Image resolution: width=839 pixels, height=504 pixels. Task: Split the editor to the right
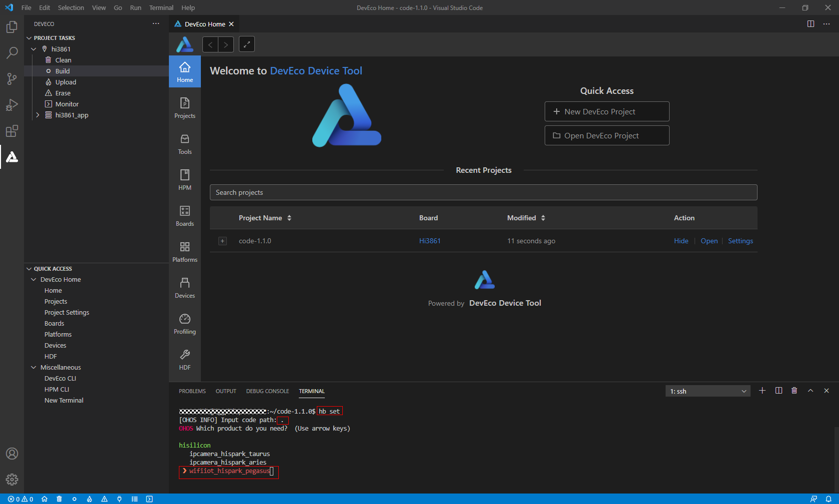[811, 24]
